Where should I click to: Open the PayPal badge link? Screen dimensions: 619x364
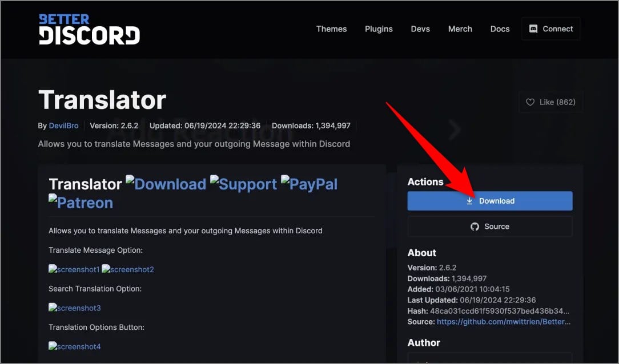click(x=309, y=184)
